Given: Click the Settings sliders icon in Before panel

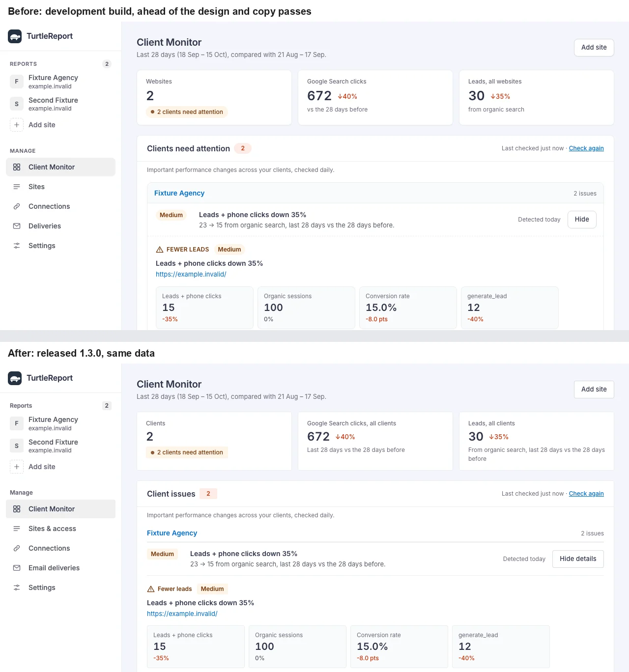Looking at the screenshot, I should [17, 246].
